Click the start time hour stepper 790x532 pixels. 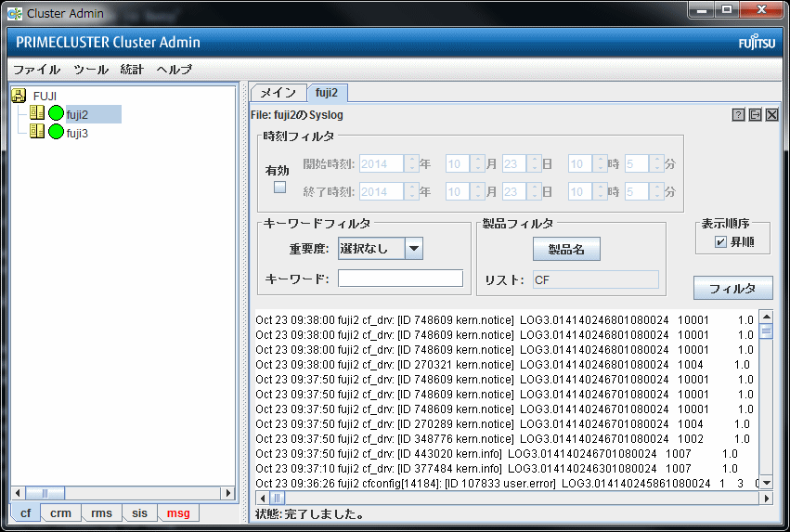(600, 163)
